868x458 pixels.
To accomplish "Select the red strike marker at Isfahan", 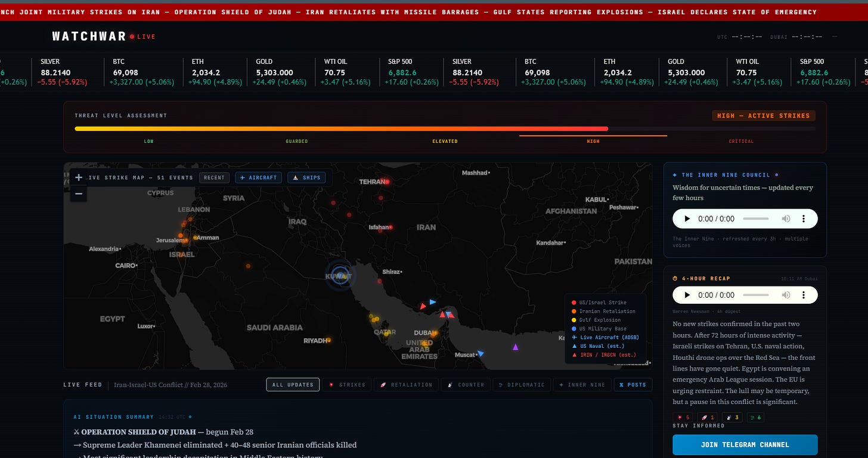I will pos(390,227).
